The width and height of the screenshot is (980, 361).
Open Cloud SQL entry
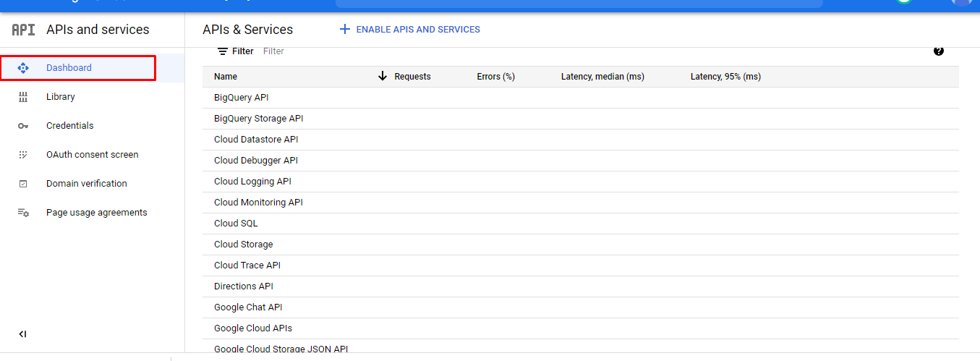pyautogui.click(x=236, y=224)
